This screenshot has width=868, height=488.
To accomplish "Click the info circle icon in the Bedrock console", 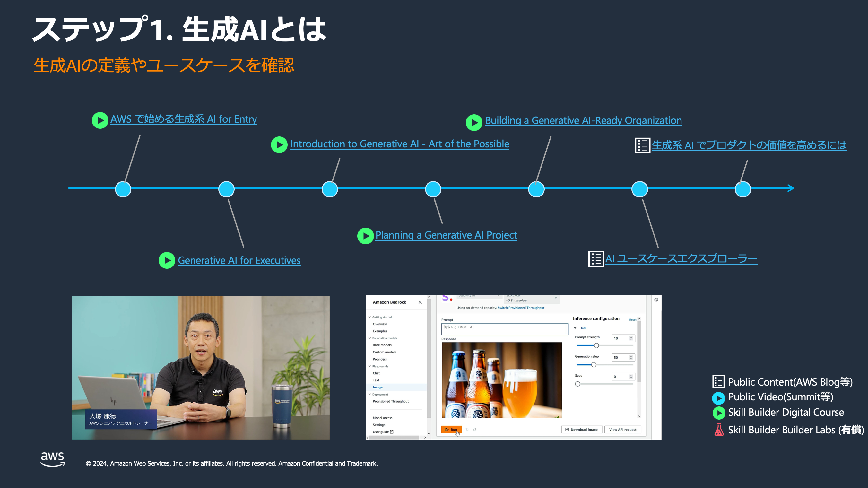I will (x=656, y=300).
